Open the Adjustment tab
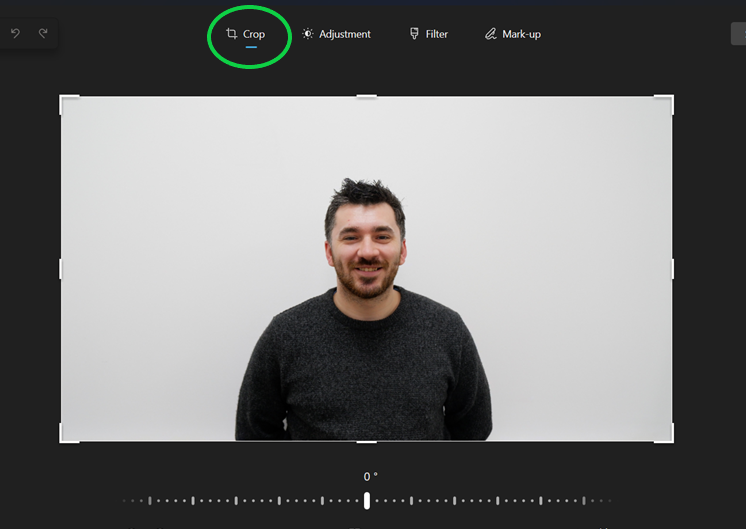 (336, 34)
